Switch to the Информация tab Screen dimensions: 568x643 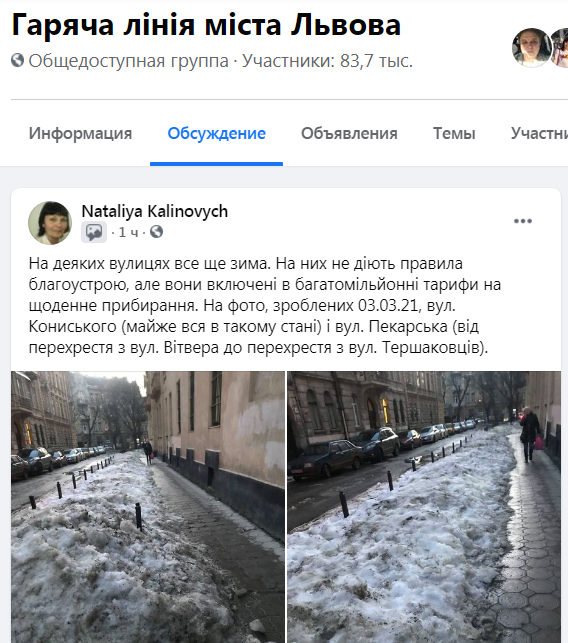80,133
